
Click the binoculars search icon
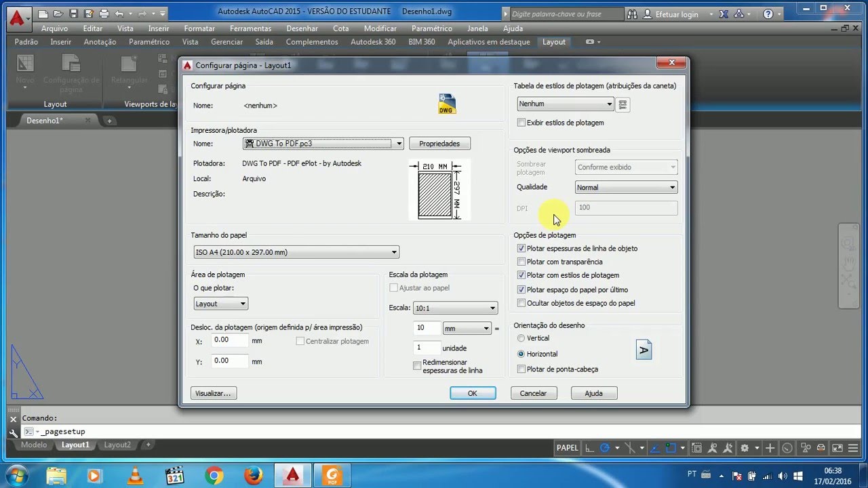tap(632, 14)
